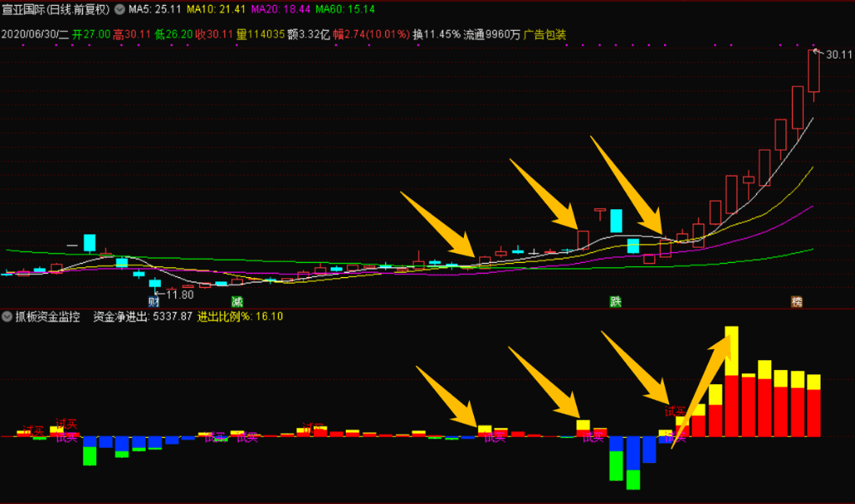
Task: Click the low price 低26.20
Action: [173, 35]
